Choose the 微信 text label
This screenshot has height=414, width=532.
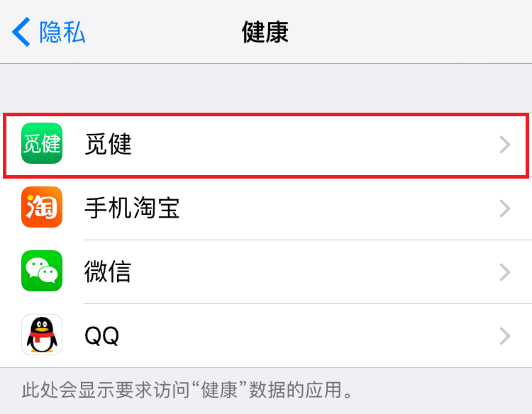[x=108, y=272]
